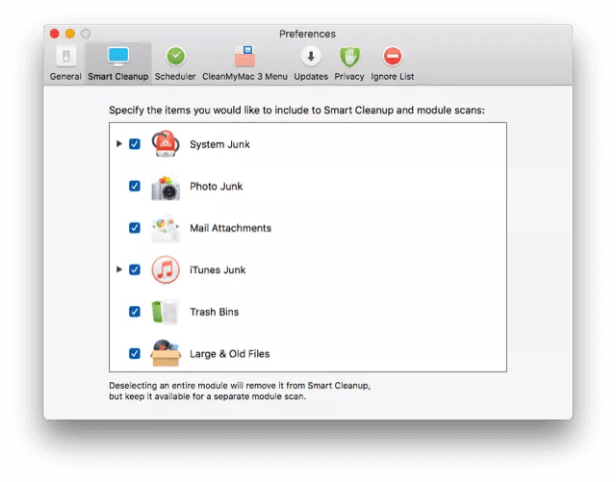Click the Trash Bins module icon

pos(165,312)
